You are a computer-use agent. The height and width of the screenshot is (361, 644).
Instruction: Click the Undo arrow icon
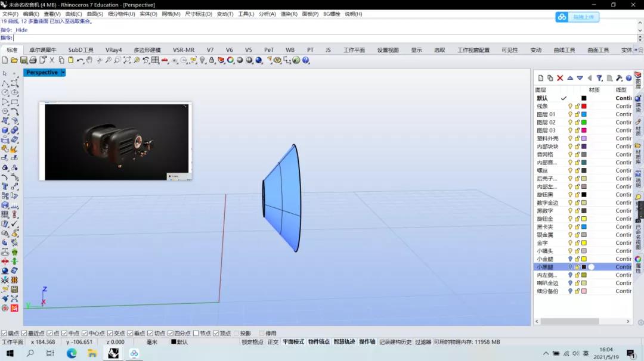(x=80, y=60)
